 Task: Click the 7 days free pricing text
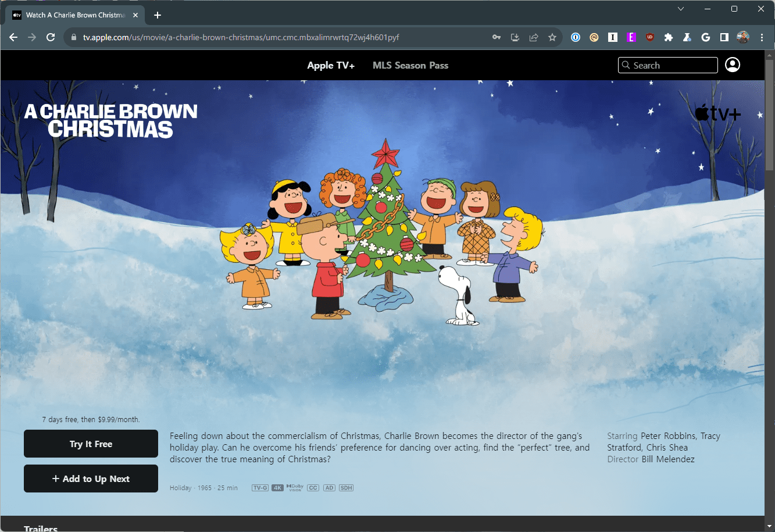(91, 419)
